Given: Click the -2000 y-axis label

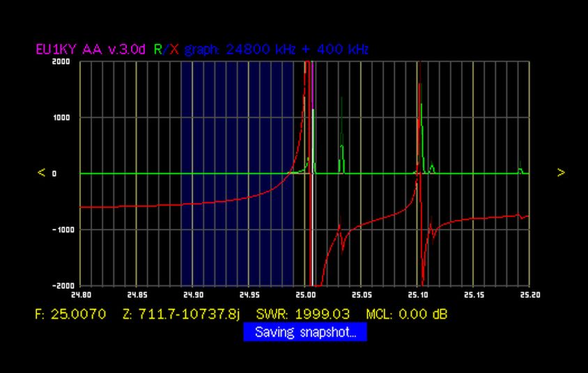Looking at the screenshot, I should [x=61, y=285].
